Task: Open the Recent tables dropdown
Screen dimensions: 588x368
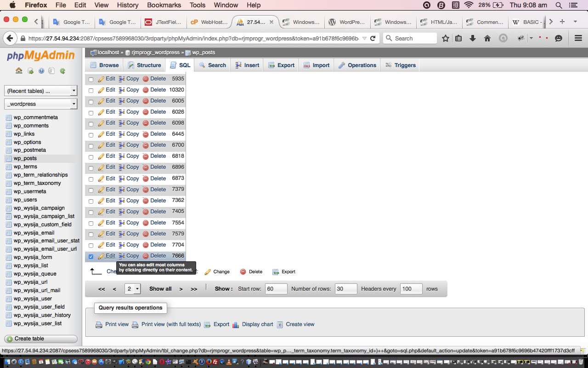Action: (40, 91)
